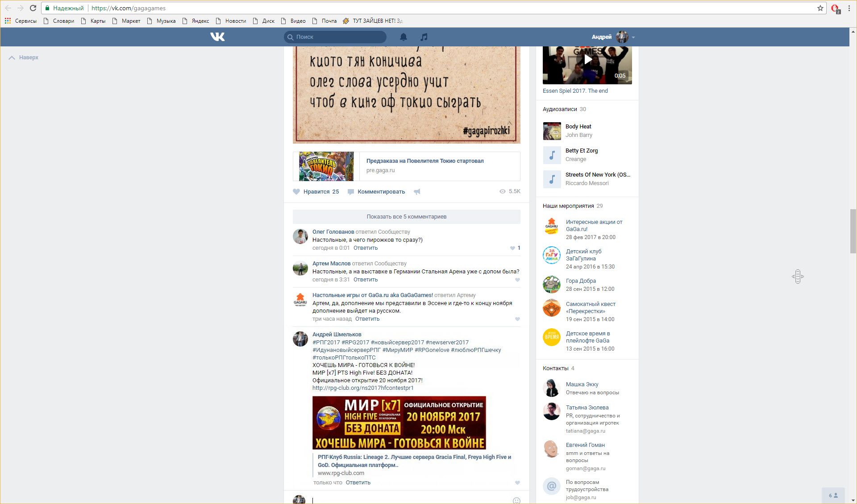Like Олег Голованов's comment with heart

512,248
